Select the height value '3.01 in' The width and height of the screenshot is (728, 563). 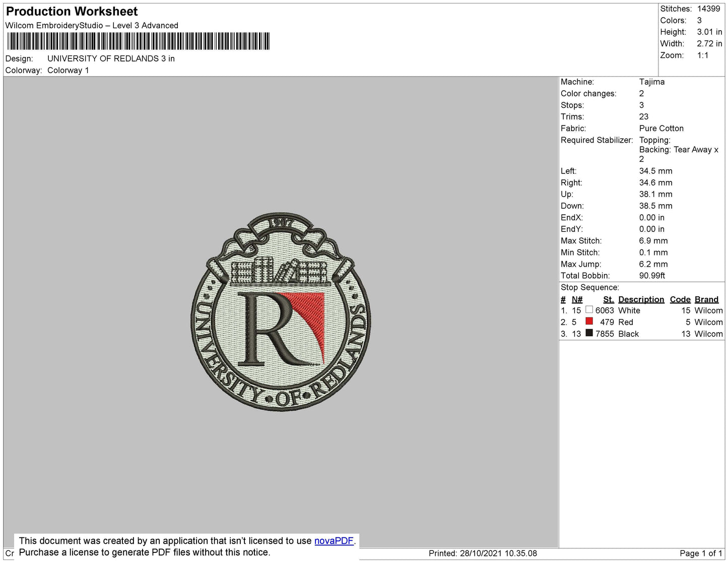click(x=710, y=32)
